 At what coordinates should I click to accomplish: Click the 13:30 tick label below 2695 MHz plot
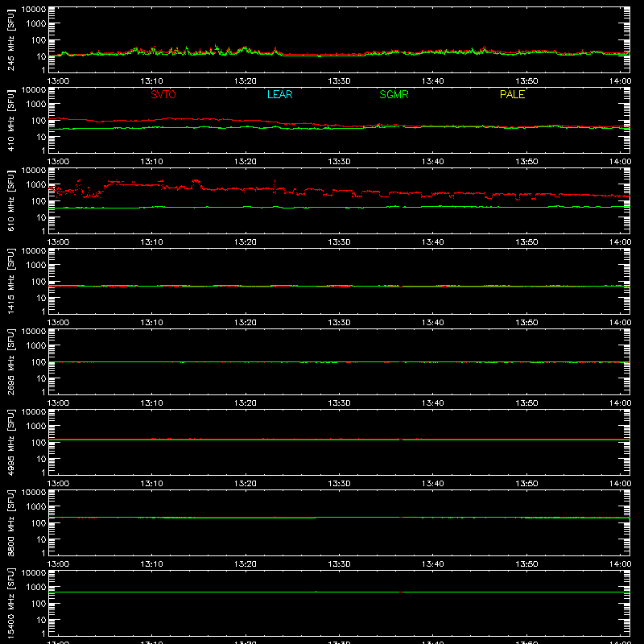point(339,403)
